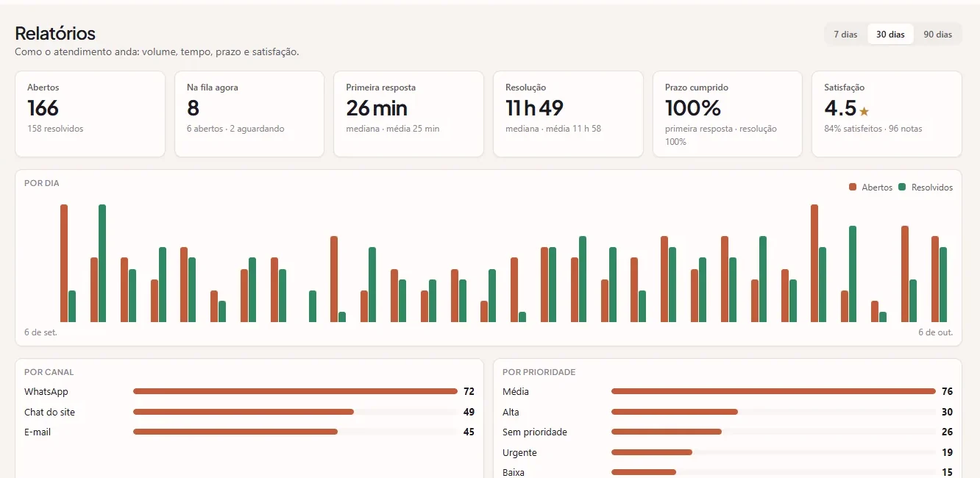Open the Satisfação 4.5 card
Viewport: 980px width, 478px height.
887,114
